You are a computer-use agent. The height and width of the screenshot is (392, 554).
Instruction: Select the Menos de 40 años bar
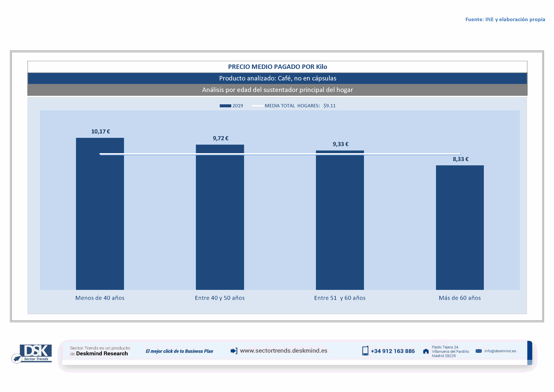pos(100,217)
